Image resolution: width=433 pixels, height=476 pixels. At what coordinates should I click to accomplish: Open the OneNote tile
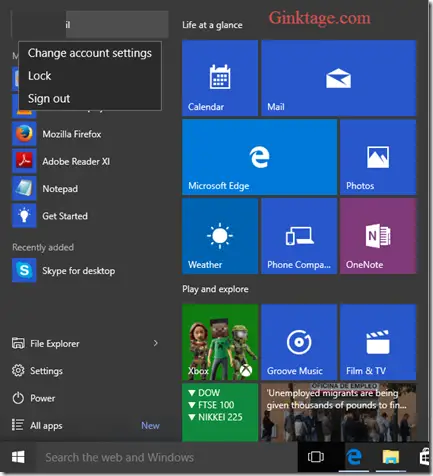(x=378, y=236)
